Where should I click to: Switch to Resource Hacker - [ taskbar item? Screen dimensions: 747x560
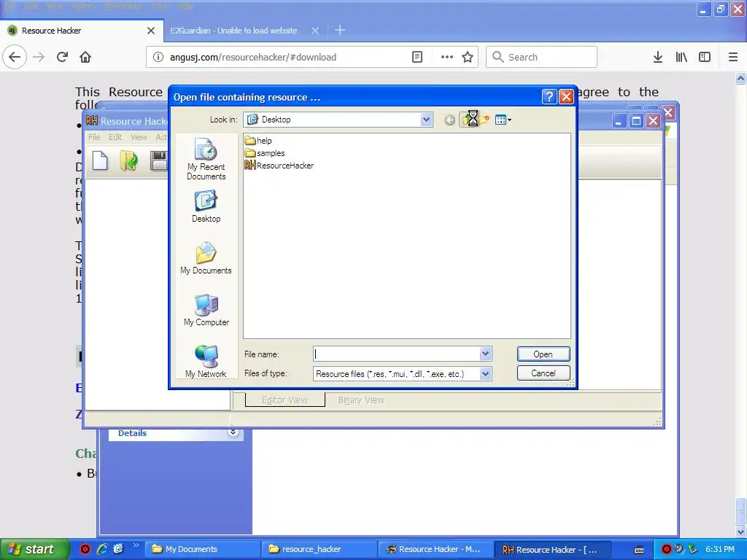coord(553,549)
